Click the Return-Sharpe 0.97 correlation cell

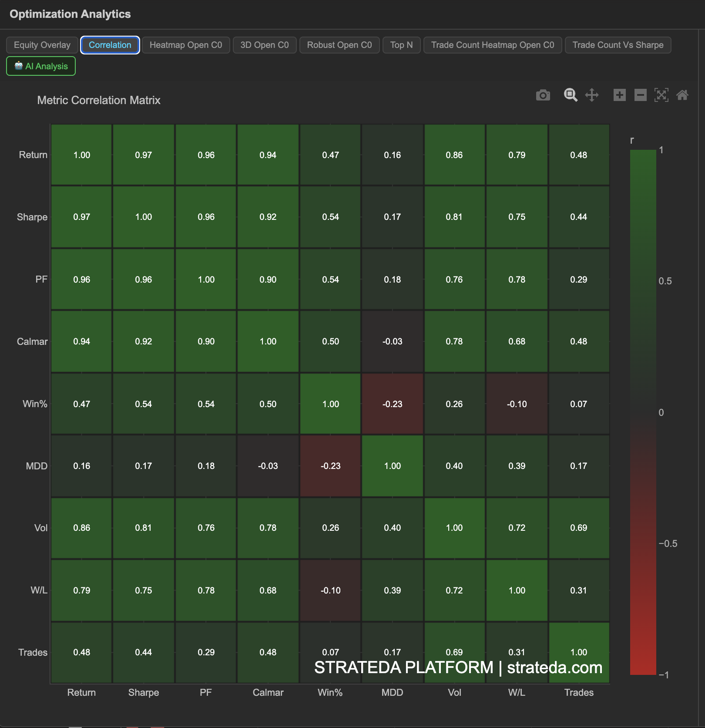click(x=143, y=155)
